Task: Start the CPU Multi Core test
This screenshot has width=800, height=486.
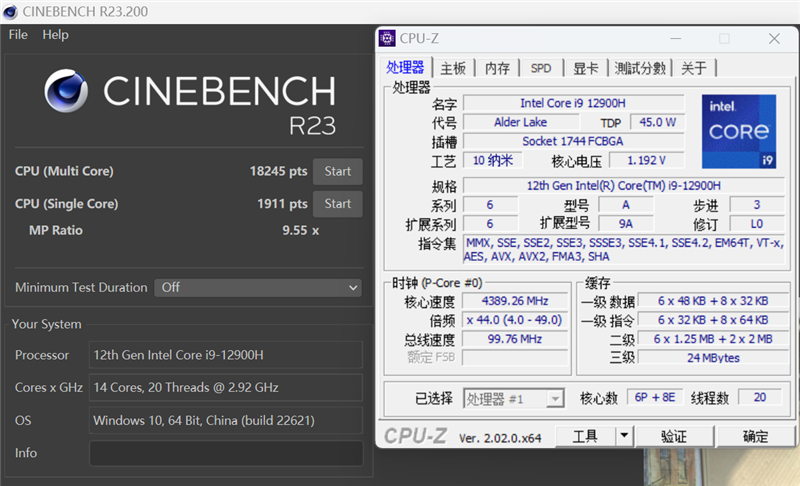Action: click(x=337, y=171)
